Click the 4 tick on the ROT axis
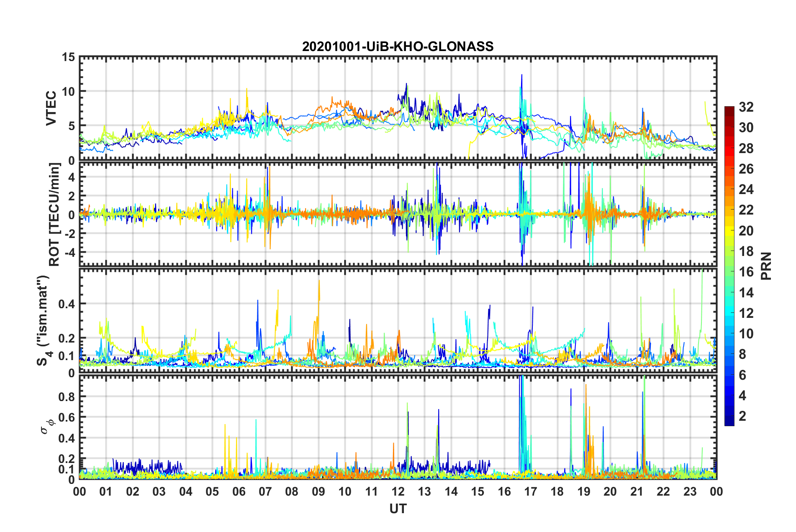796x532 pixels. point(72,177)
